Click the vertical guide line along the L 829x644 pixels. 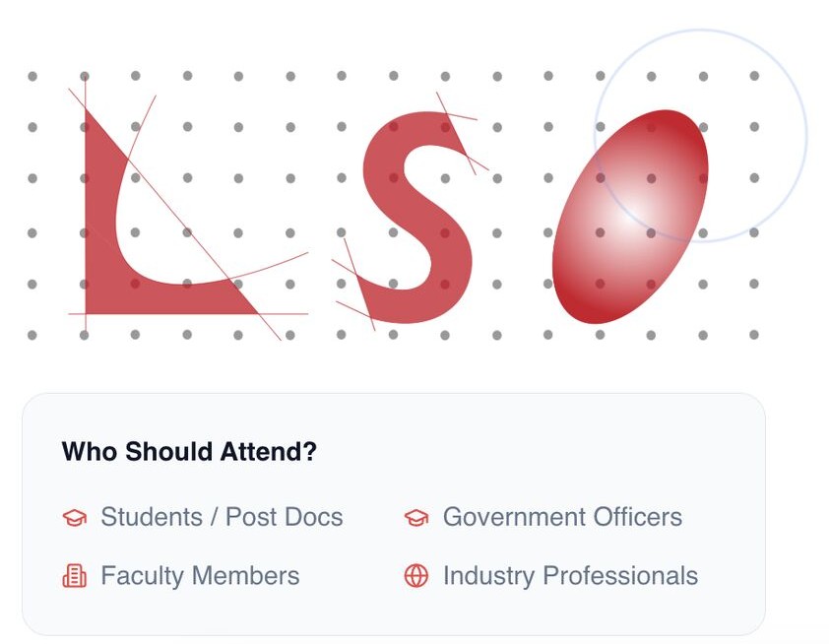86,91
